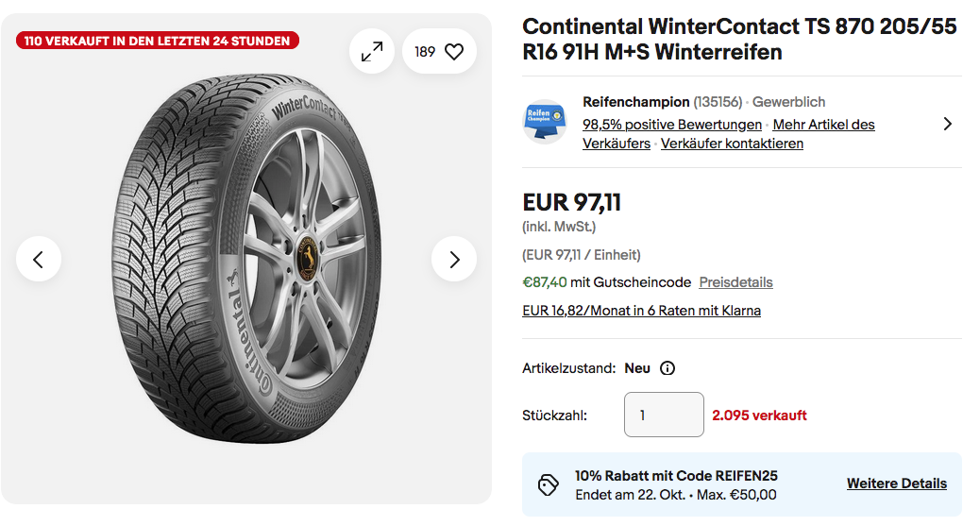Advance to the next product image
This screenshot has height=526, width=980.
coord(454,259)
